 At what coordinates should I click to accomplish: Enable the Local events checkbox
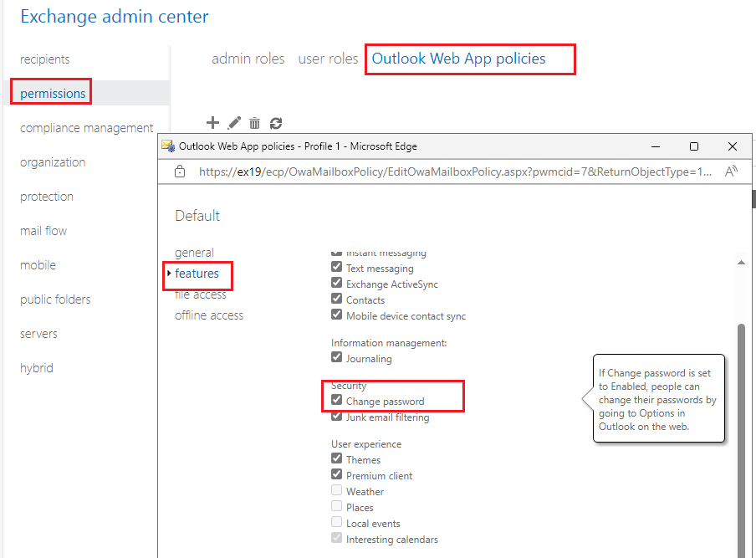(336, 522)
